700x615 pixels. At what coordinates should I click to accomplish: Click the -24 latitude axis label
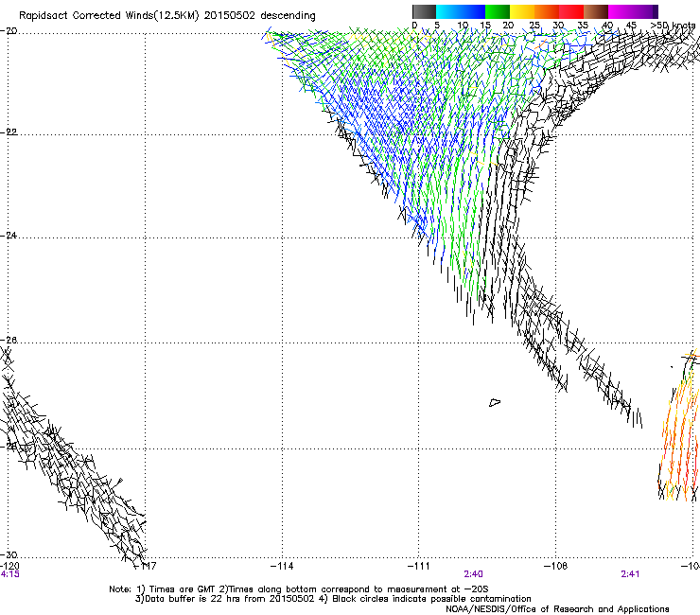coord(9,236)
